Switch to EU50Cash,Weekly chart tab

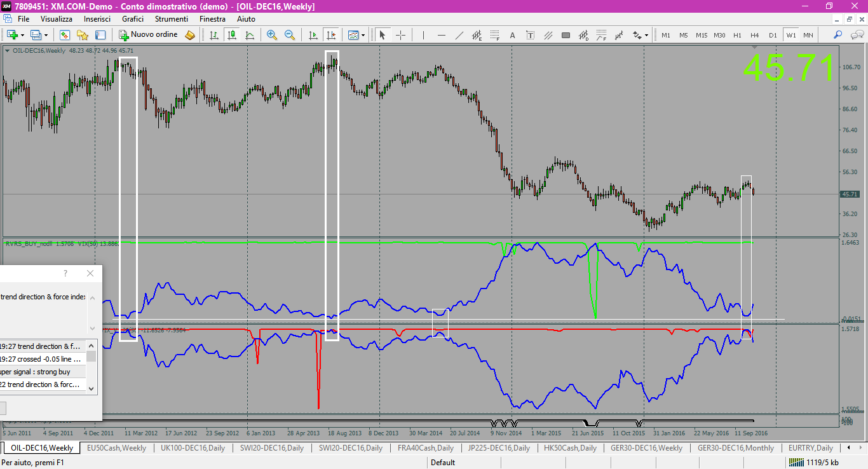click(x=116, y=448)
